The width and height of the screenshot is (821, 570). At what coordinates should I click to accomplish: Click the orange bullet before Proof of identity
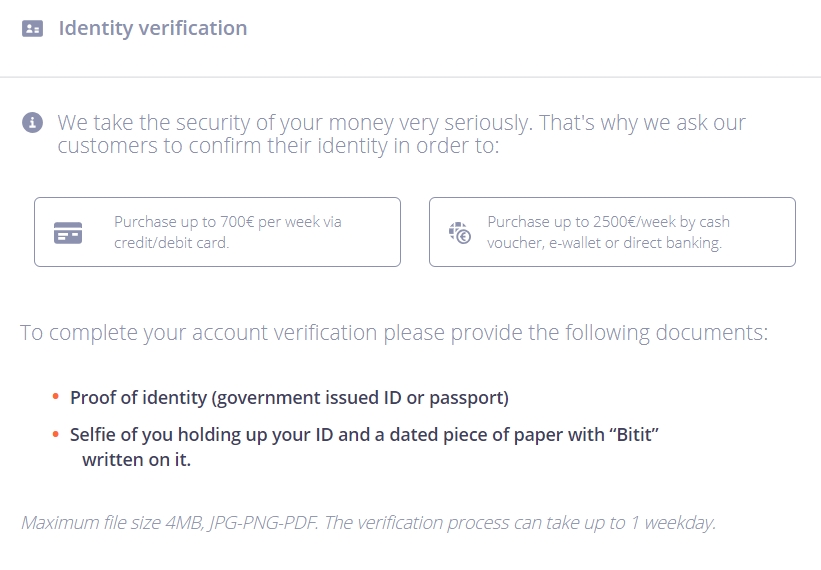56,397
